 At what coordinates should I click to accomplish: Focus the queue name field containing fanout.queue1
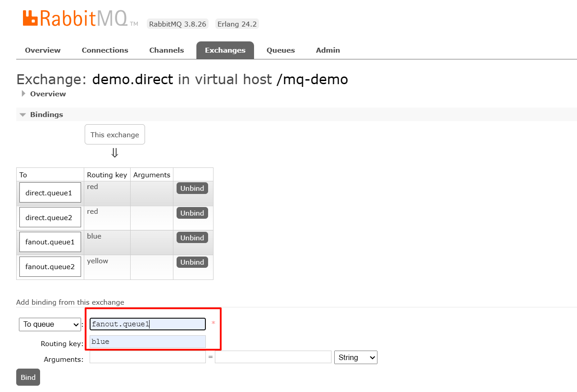coord(148,324)
